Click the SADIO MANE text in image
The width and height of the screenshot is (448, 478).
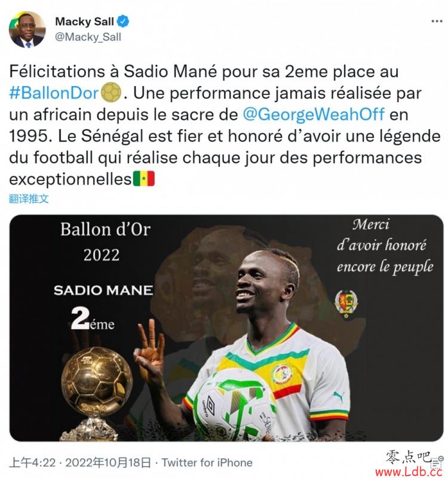103,290
